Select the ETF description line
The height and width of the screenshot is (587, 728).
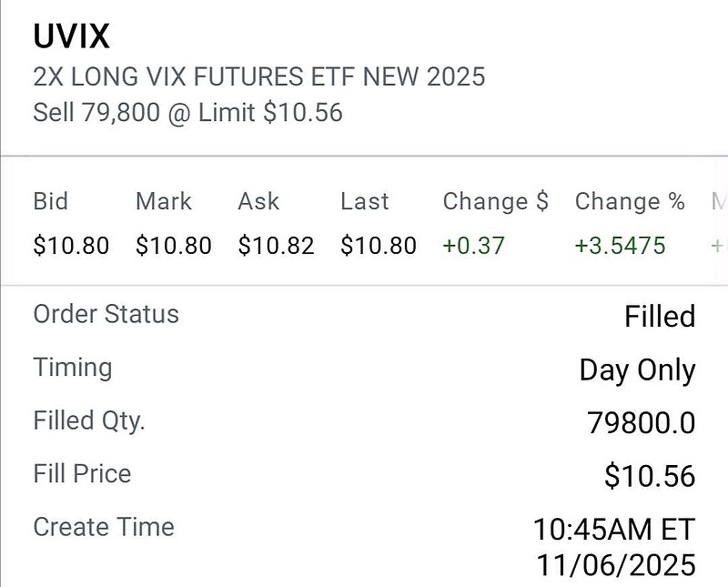click(258, 76)
